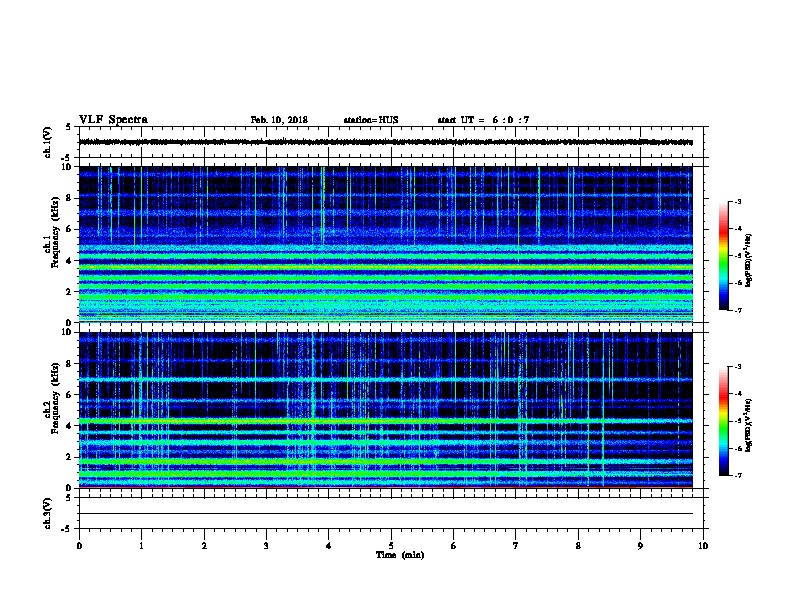Click the "ch.1(V)" axis label
Image resolution: width=792 pixels, height=612 pixels.
48,142
